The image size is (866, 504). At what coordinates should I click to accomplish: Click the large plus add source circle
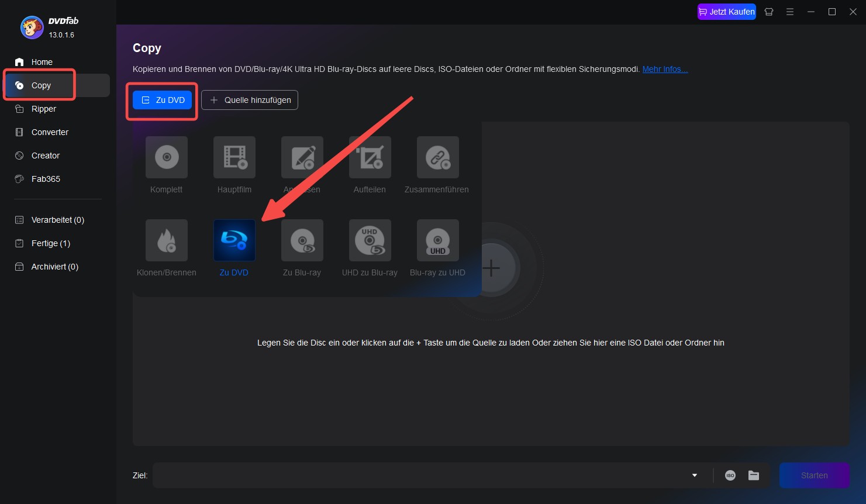click(491, 268)
